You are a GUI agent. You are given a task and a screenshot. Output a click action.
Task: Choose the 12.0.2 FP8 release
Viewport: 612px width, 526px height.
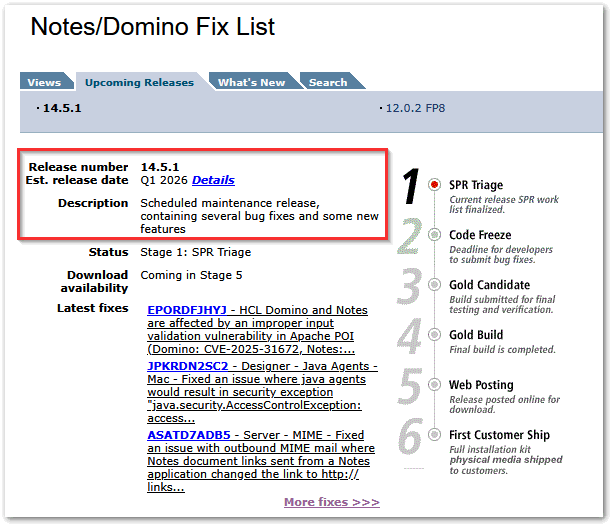tap(415, 108)
